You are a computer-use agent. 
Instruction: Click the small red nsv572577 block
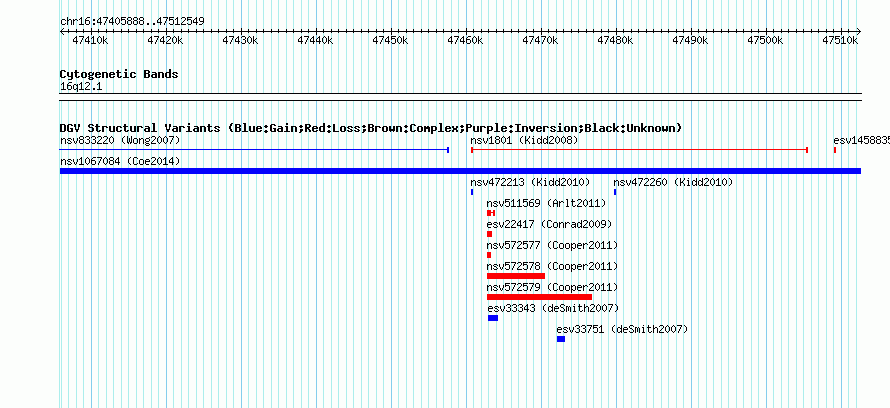tap(489, 255)
